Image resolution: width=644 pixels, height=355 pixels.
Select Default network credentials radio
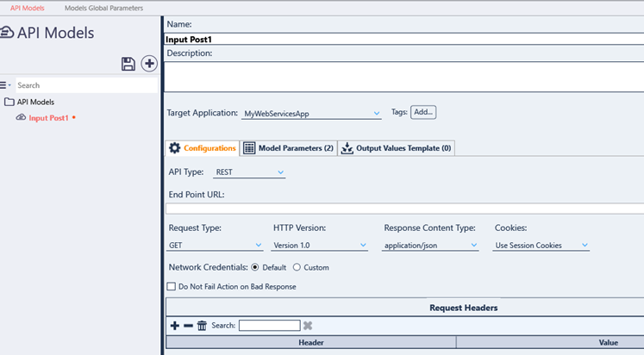(x=255, y=267)
